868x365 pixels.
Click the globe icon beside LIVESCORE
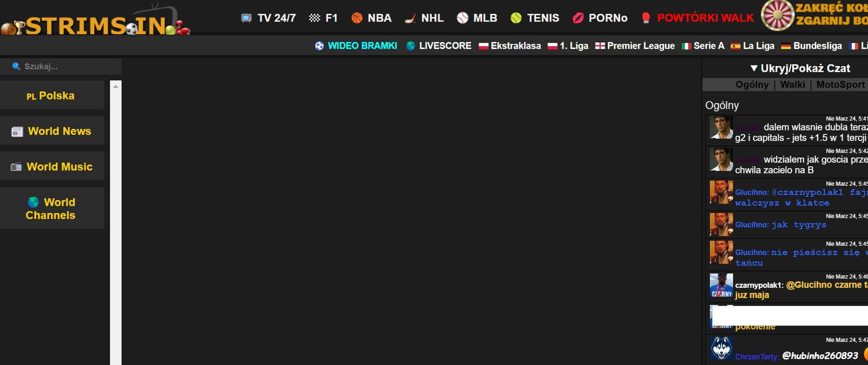click(x=410, y=46)
